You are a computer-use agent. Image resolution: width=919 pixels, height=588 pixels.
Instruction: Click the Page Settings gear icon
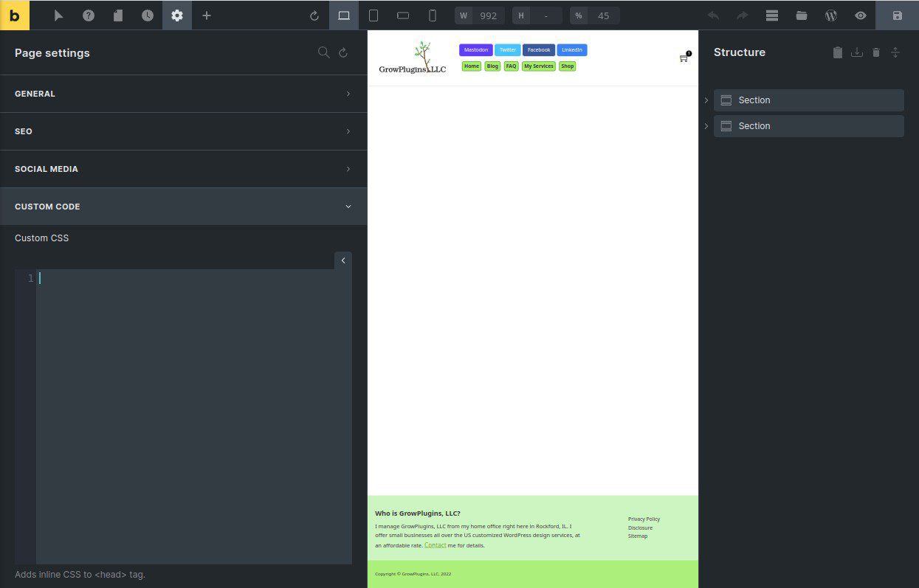pyautogui.click(x=177, y=15)
